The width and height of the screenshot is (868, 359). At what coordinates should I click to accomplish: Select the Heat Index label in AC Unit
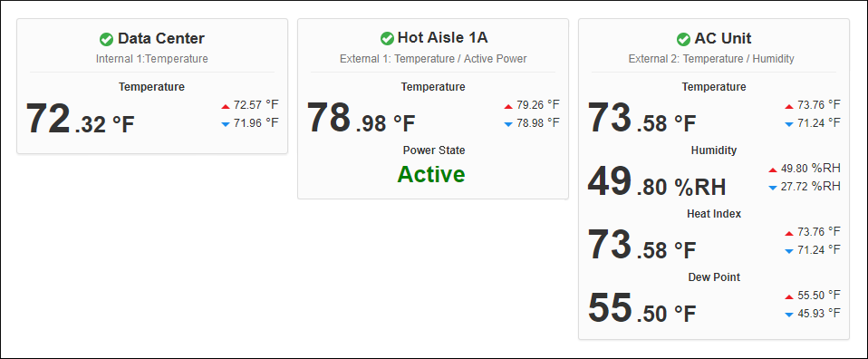click(x=714, y=214)
